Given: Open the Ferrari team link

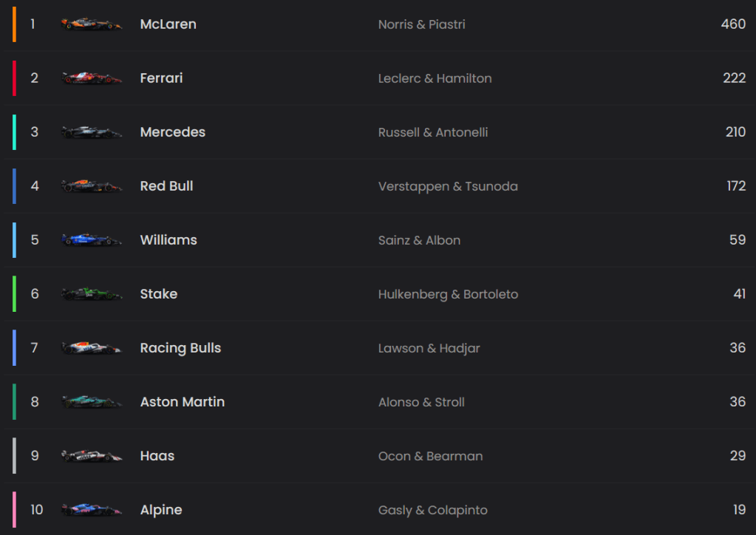Looking at the screenshot, I should coord(161,78).
